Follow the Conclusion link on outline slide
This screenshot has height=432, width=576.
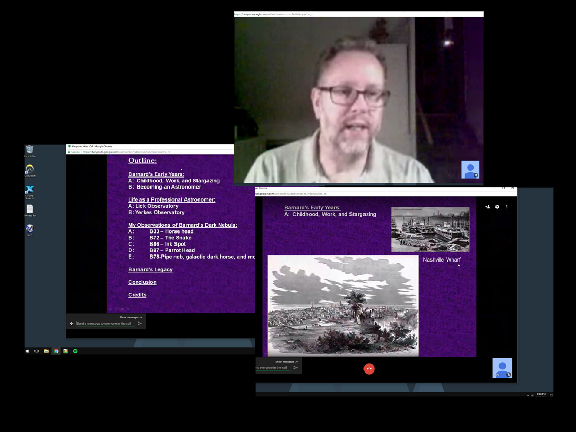point(143,282)
